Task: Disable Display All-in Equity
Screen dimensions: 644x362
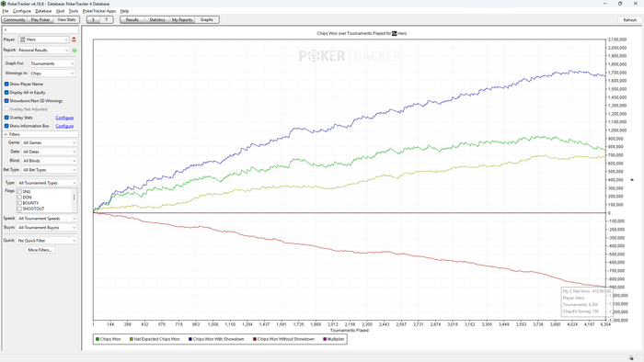Action: [x=6, y=93]
